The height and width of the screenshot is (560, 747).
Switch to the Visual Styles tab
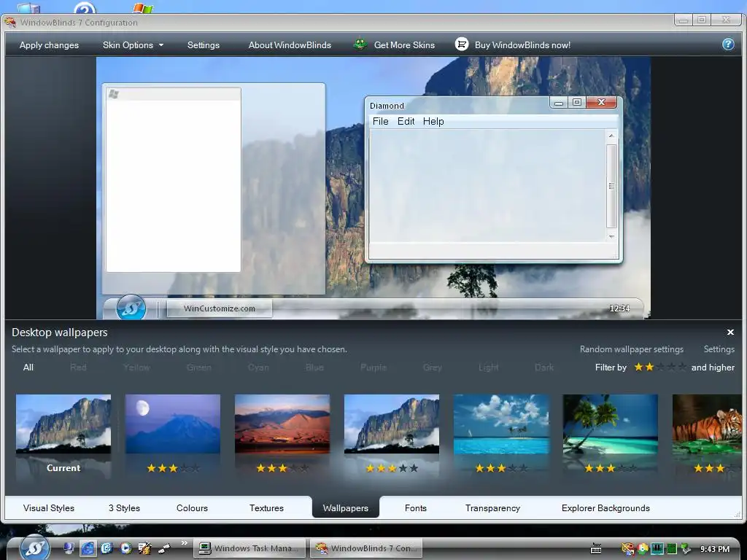(x=49, y=508)
